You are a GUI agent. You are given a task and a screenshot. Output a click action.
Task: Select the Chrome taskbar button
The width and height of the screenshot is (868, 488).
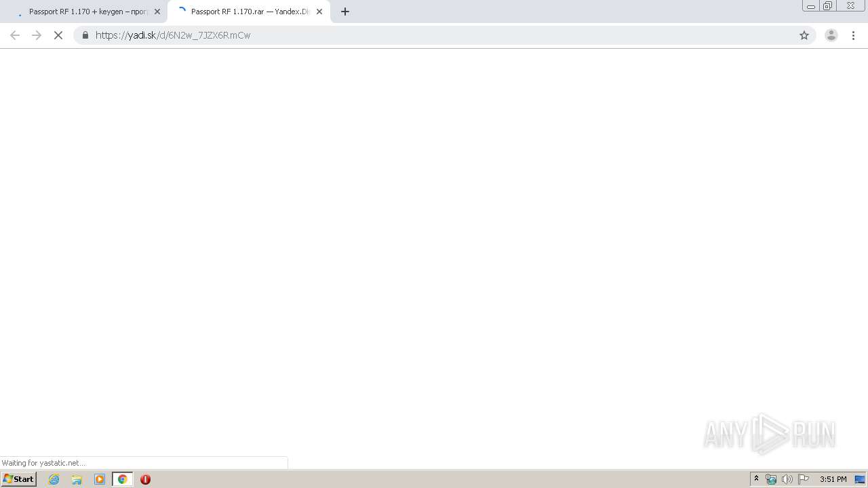[x=123, y=479]
